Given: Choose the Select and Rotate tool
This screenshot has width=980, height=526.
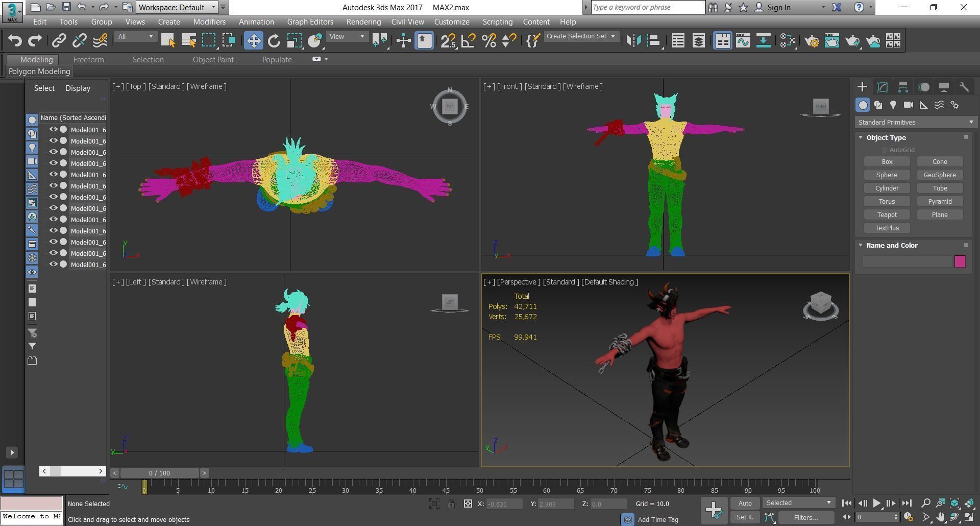Looking at the screenshot, I should [274, 41].
